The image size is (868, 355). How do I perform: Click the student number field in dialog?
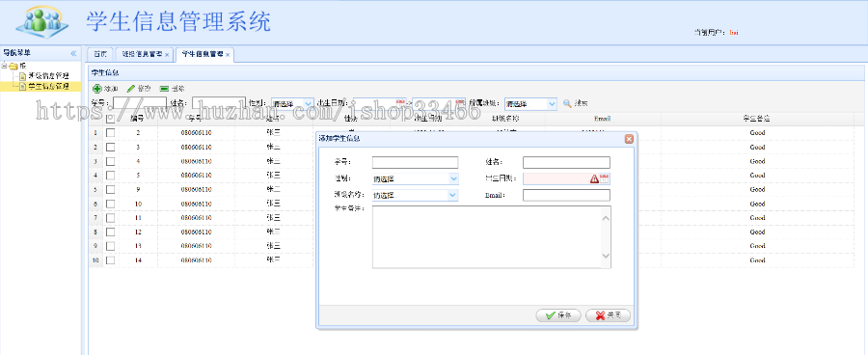point(415,162)
